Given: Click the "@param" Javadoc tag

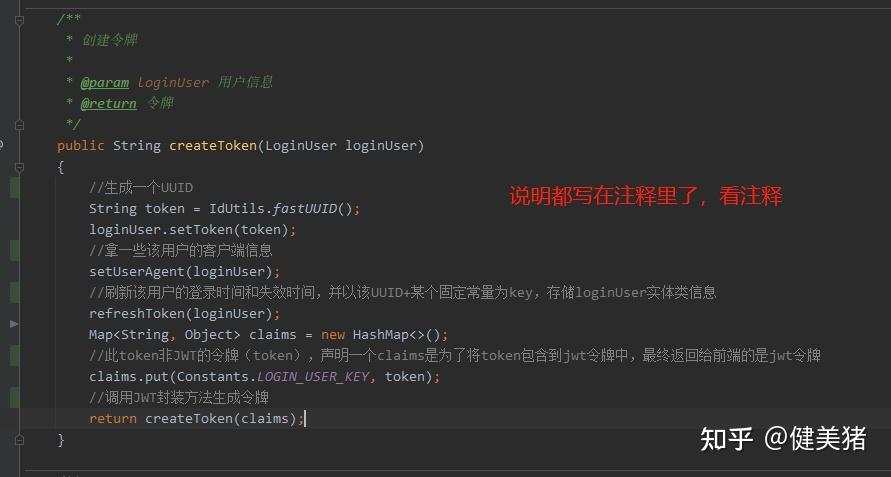Looking at the screenshot, I should [x=105, y=82].
